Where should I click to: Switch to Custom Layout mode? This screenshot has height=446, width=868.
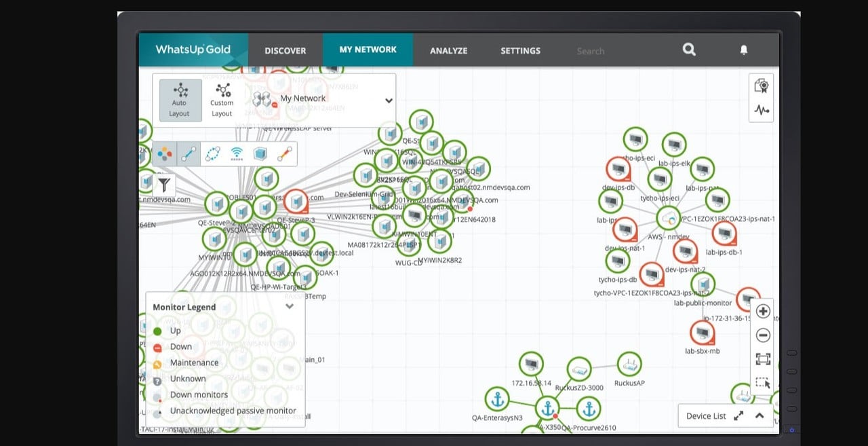(x=222, y=100)
